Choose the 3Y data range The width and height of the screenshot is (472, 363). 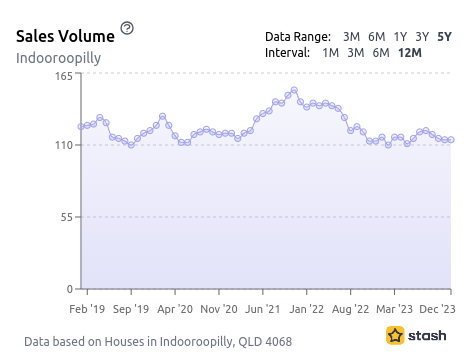(422, 37)
